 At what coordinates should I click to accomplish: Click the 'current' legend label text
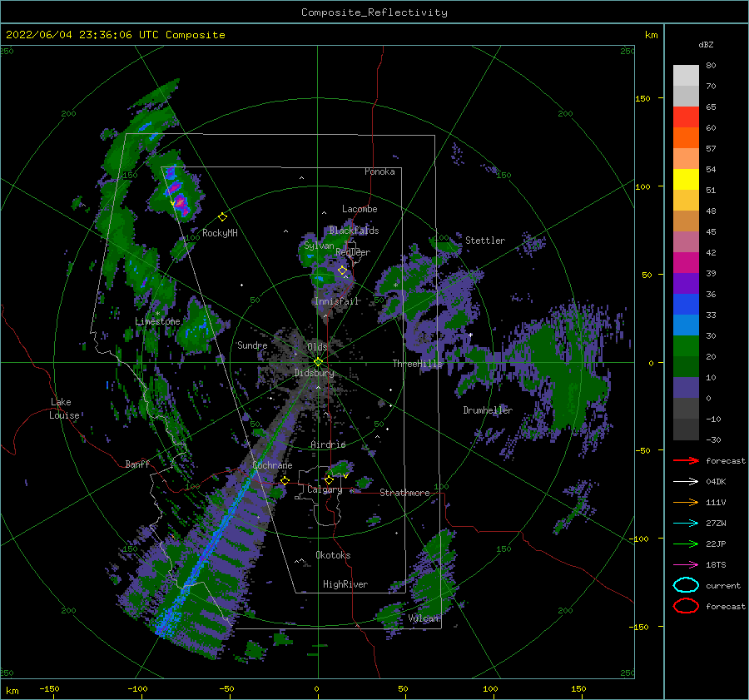click(723, 585)
